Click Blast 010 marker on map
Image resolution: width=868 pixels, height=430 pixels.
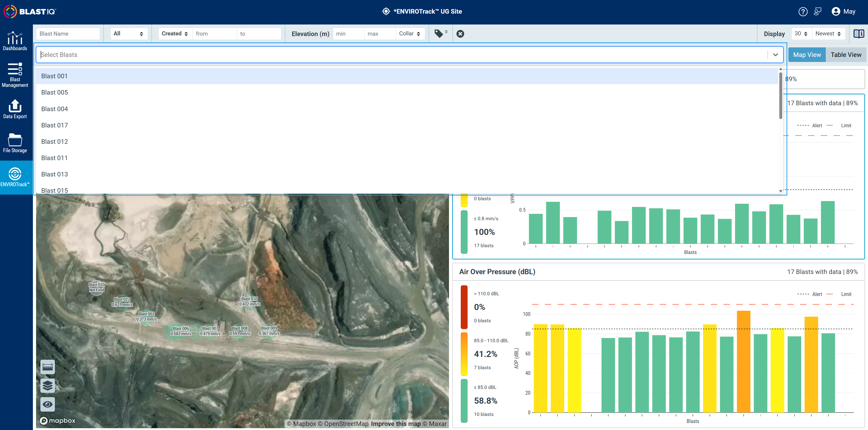[249, 301]
